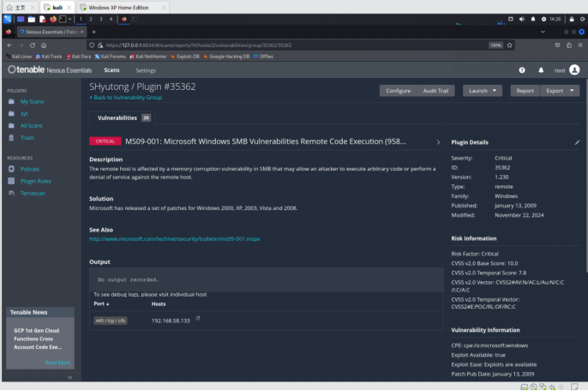Click the lock screen icon in the Kali panel
Viewport: 588px width, 391px height.
tap(572, 19)
